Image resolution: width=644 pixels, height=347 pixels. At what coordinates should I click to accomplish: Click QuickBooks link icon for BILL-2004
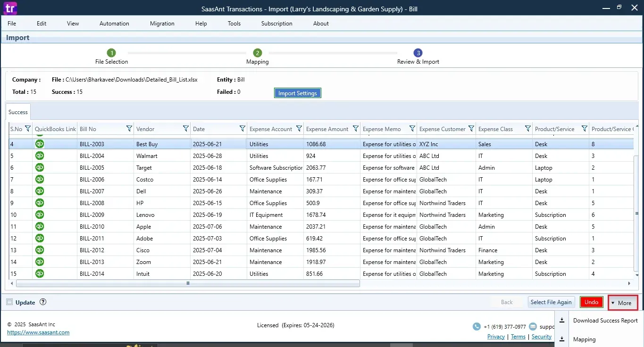(40, 156)
